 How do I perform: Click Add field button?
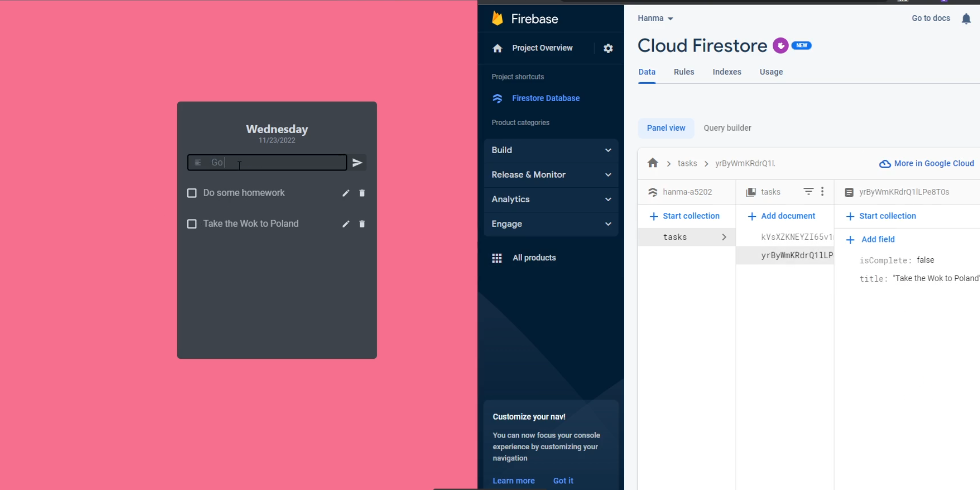click(x=870, y=239)
